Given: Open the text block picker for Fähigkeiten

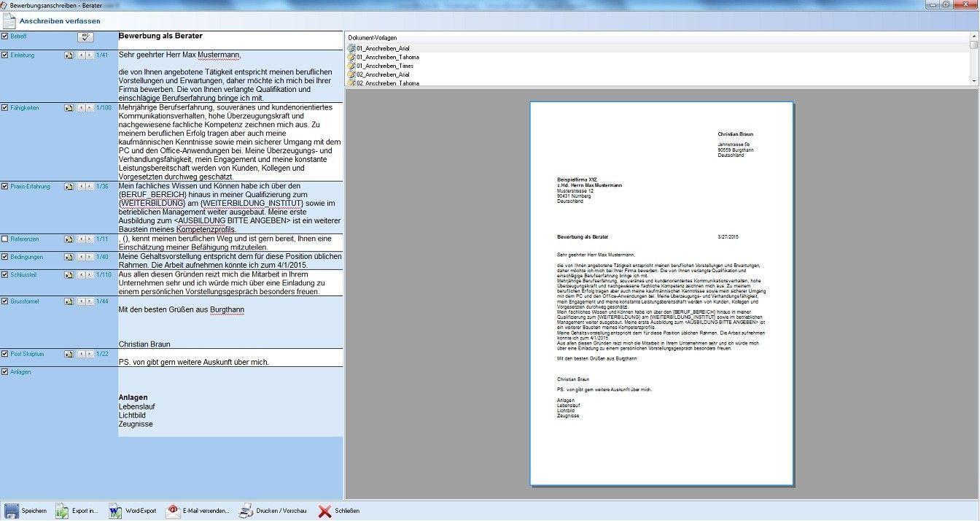Looking at the screenshot, I should pyautogui.click(x=69, y=108).
